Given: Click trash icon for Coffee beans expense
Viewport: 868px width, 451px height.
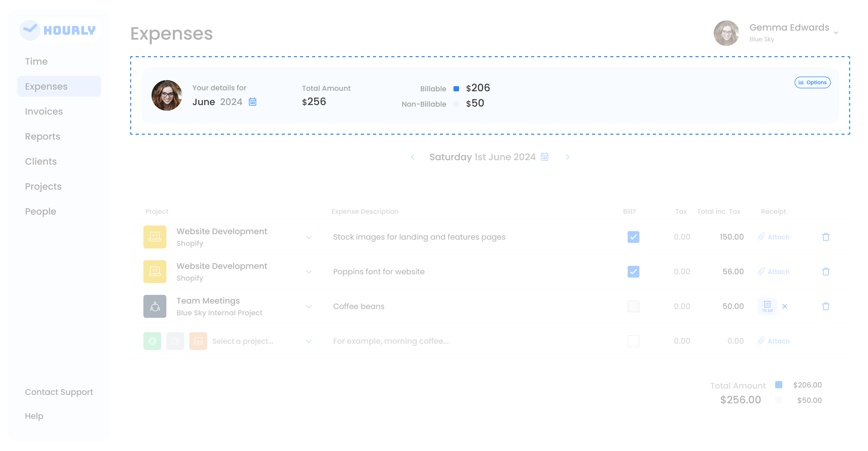Looking at the screenshot, I should tap(825, 306).
